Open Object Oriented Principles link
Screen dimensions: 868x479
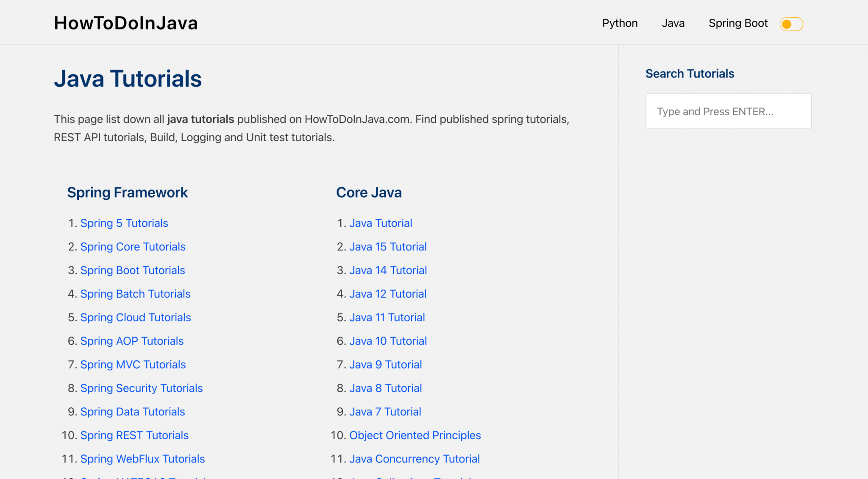tap(415, 435)
